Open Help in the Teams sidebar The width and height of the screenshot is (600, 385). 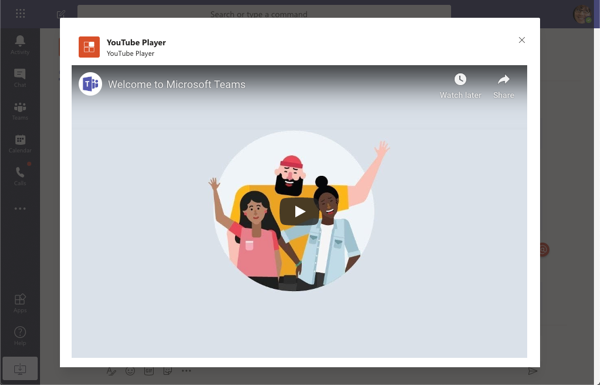pyautogui.click(x=20, y=336)
